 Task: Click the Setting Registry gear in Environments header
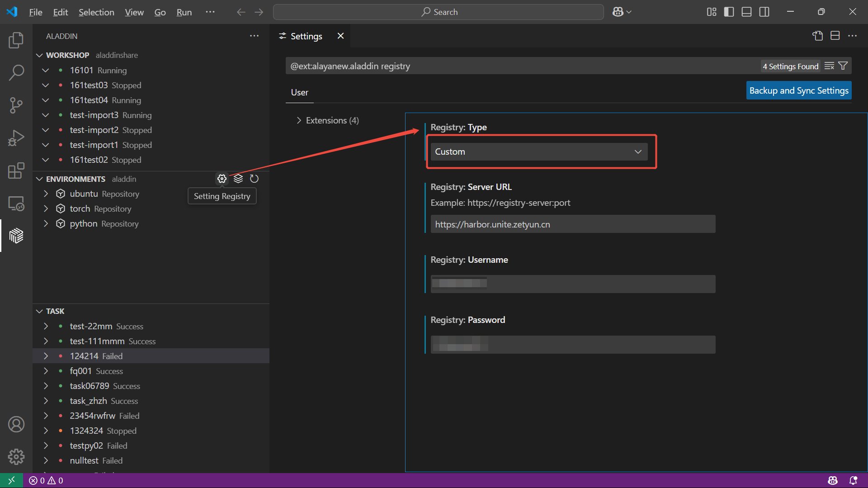222,178
